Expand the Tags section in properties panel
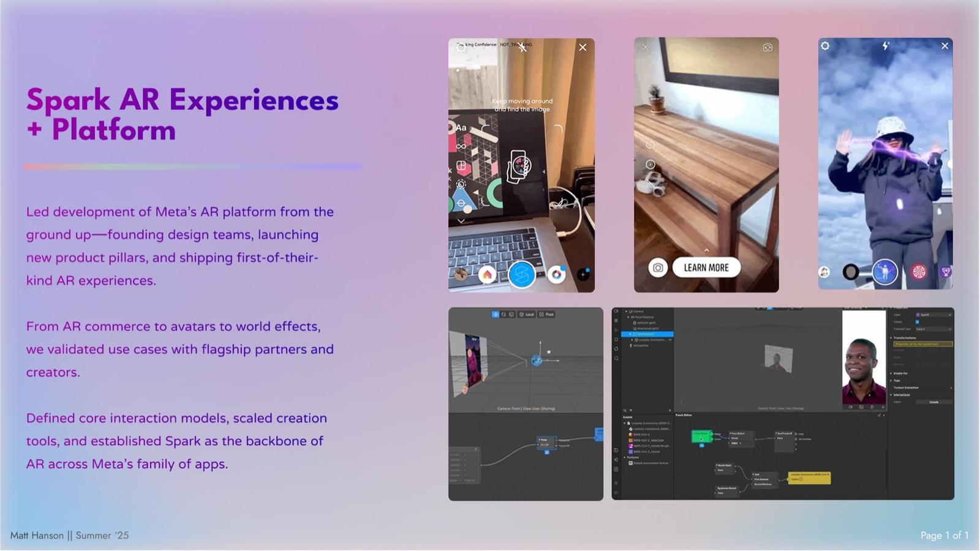 click(891, 381)
